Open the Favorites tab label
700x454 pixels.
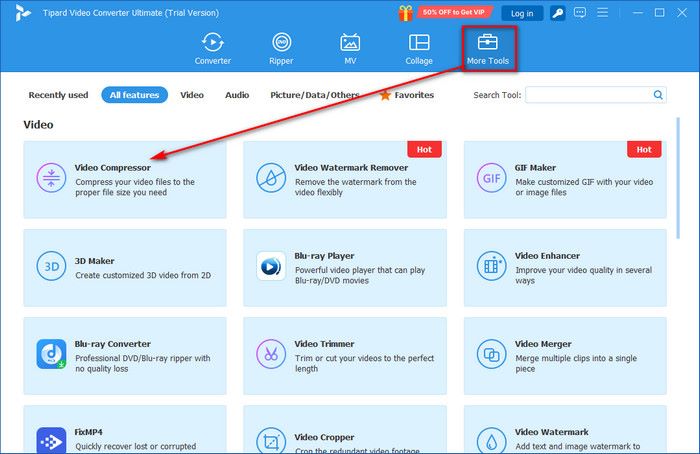tap(414, 95)
